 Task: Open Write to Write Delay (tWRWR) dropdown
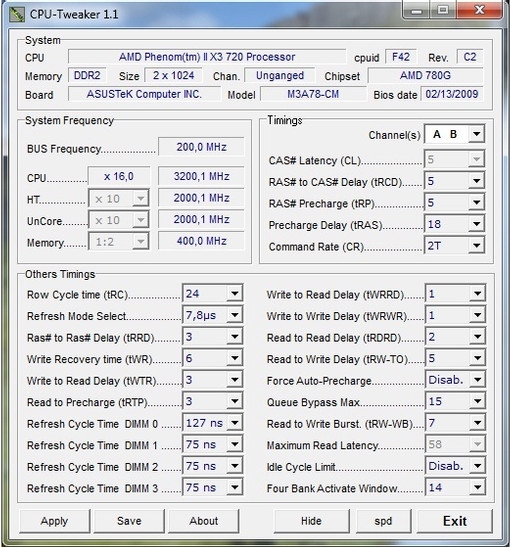click(x=455, y=315)
